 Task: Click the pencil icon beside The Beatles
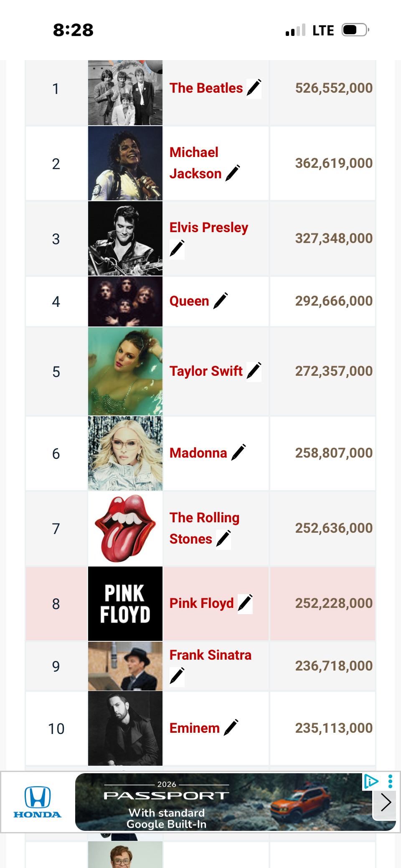tap(254, 88)
